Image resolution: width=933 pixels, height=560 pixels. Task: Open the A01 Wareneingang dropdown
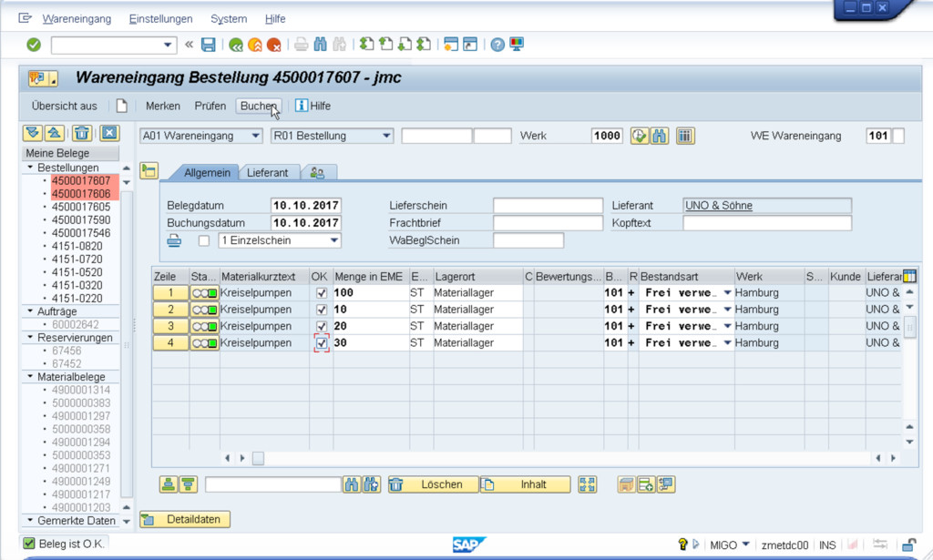point(255,136)
